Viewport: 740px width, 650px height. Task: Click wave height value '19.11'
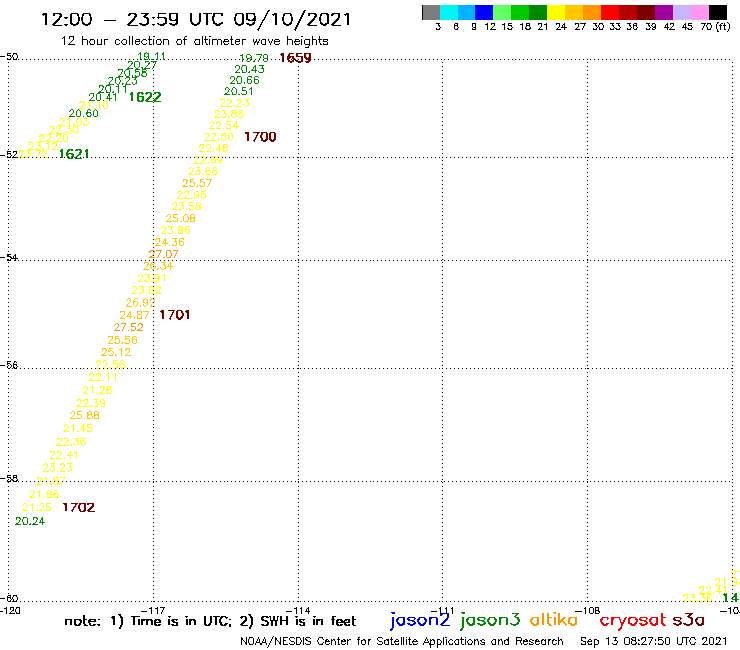(x=151, y=56)
